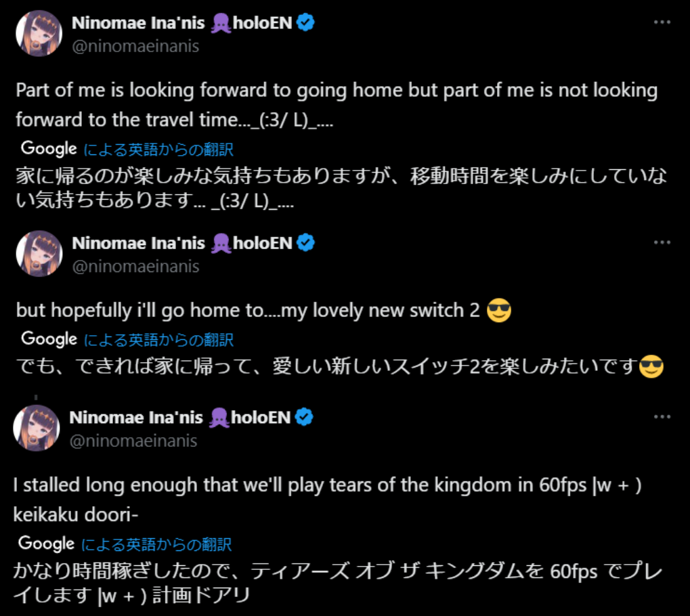
Task: Click the first tweet's profile avatar
Action: pos(39,33)
